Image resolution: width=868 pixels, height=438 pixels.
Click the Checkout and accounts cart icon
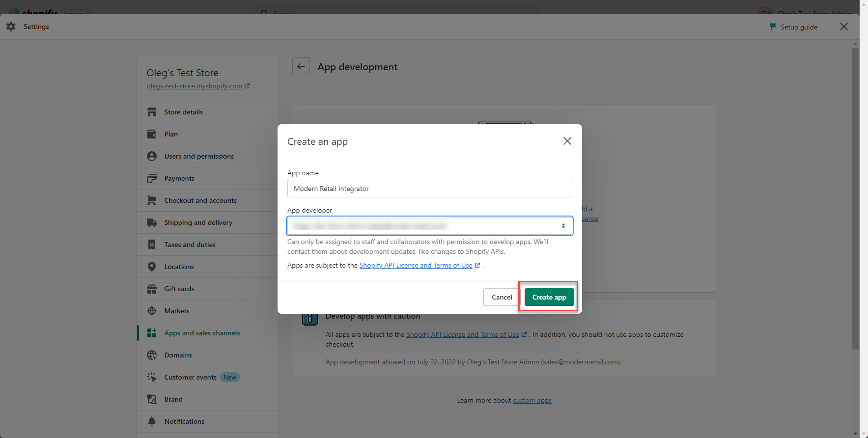tap(152, 200)
